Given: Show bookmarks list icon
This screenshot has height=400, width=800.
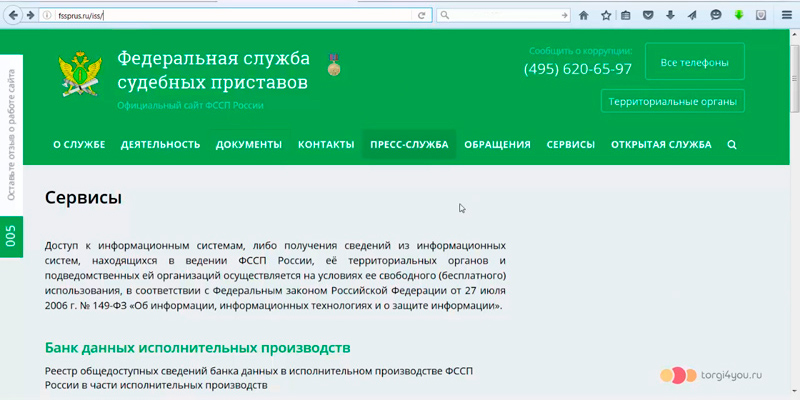Looking at the screenshot, I should 626,15.
